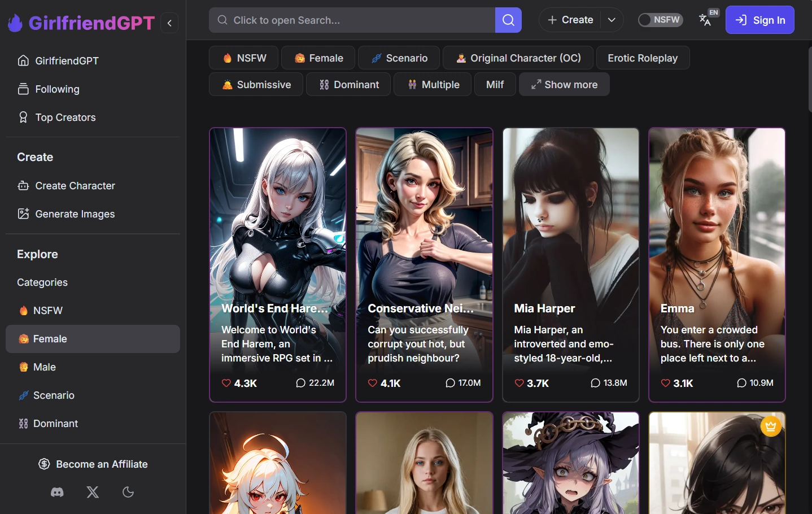The width and height of the screenshot is (812, 514).
Task: Like the Mia Harper card heart
Action: coord(519,383)
